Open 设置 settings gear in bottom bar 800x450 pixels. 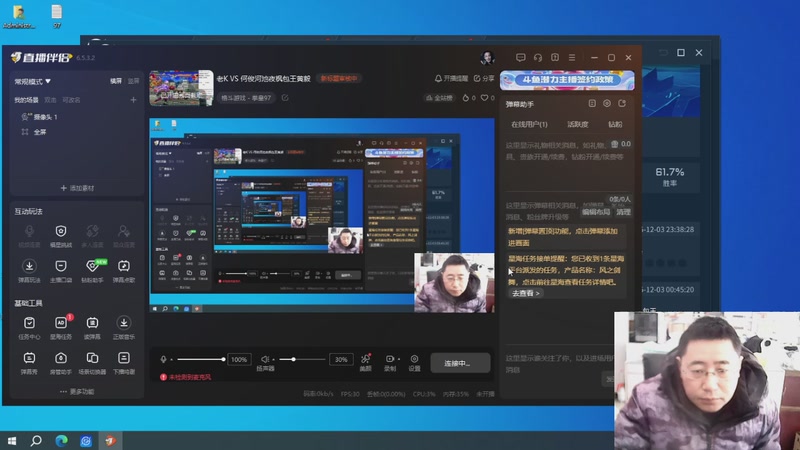414,359
